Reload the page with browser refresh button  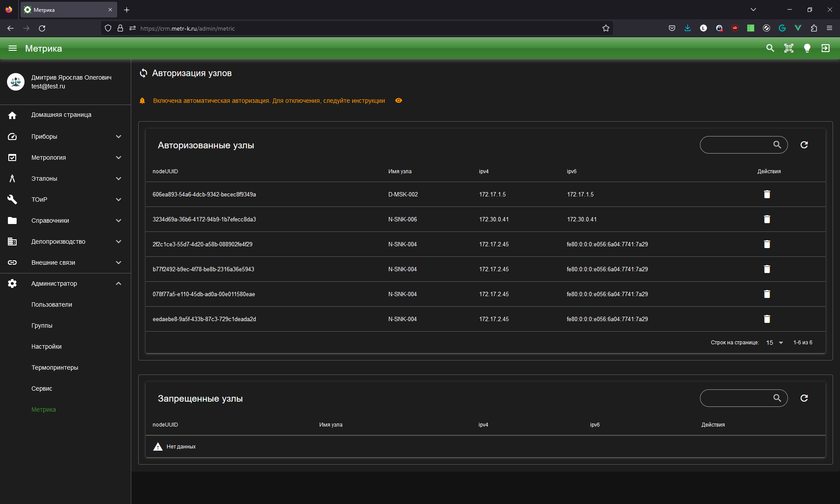click(x=42, y=28)
